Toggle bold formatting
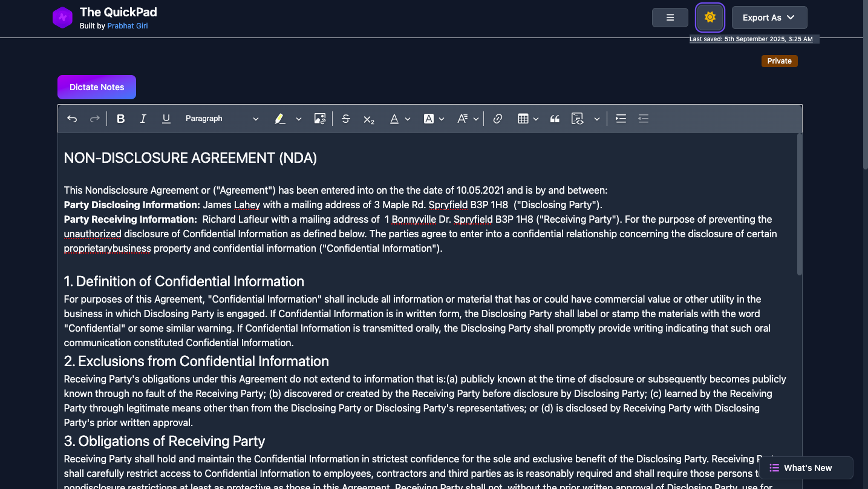The height and width of the screenshot is (489, 868). pos(121,119)
